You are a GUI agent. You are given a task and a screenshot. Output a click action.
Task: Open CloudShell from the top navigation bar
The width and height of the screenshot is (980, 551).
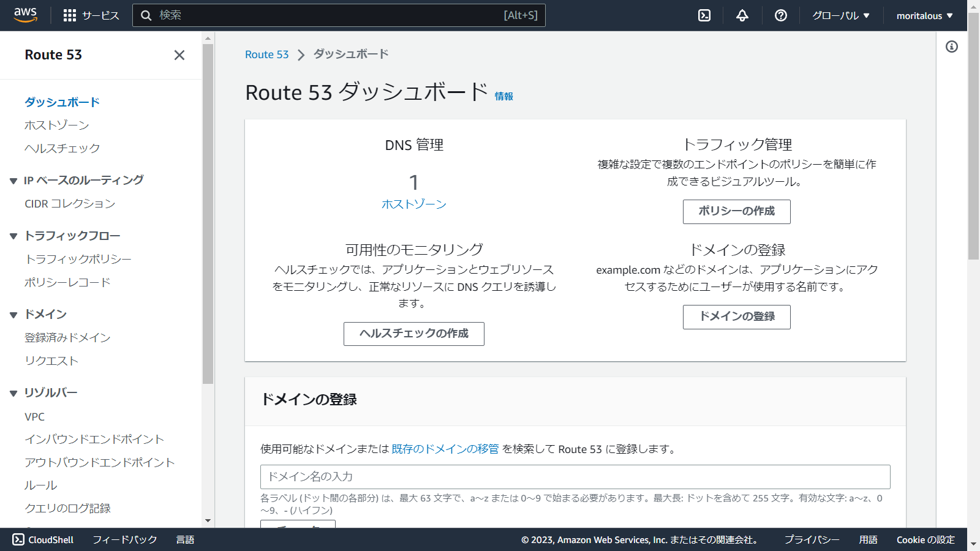point(704,15)
